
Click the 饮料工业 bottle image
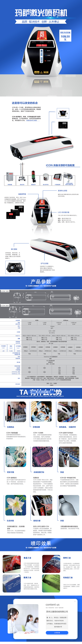click(51, 564)
